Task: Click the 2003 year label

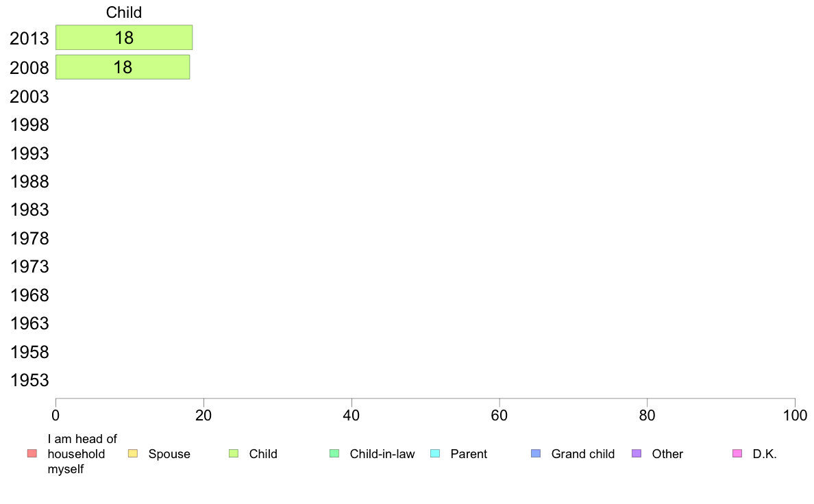Action: click(x=29, y=97)
